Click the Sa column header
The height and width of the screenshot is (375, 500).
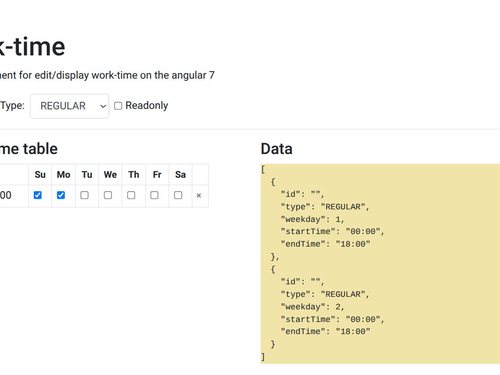[180, 175]
